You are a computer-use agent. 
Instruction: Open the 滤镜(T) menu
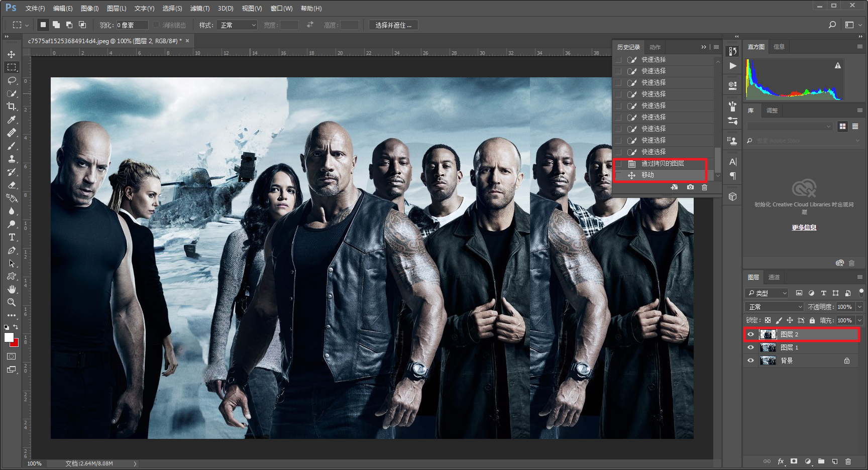tap(200, 9)
